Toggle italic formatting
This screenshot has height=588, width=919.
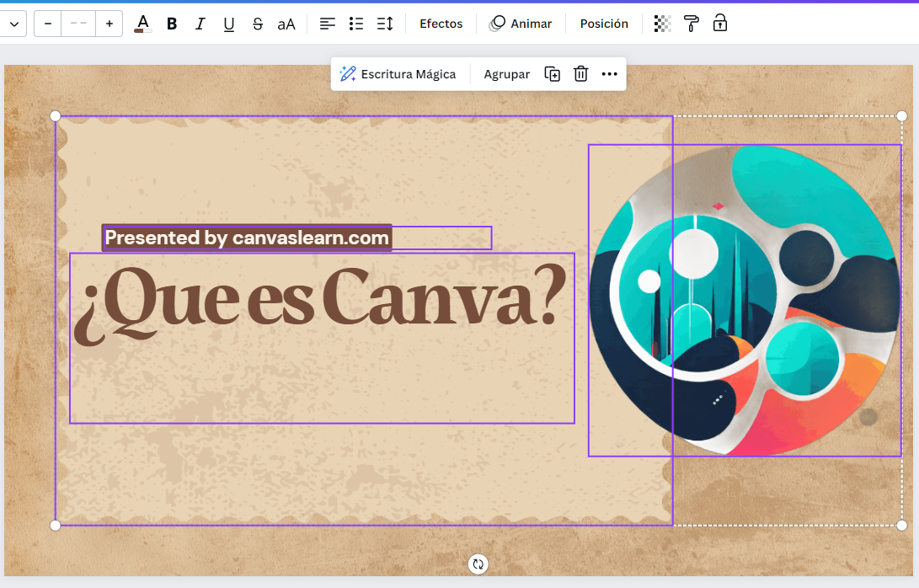(x=200, y=24)
